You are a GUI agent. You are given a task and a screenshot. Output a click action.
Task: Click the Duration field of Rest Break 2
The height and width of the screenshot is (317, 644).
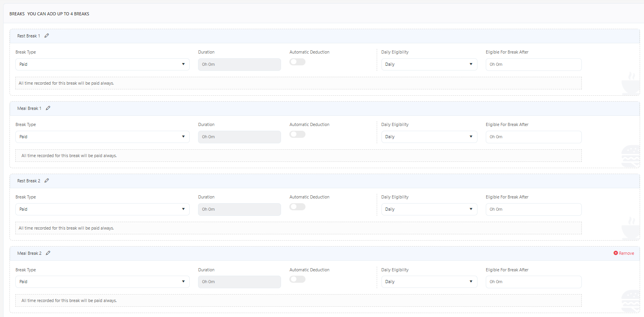239,209
